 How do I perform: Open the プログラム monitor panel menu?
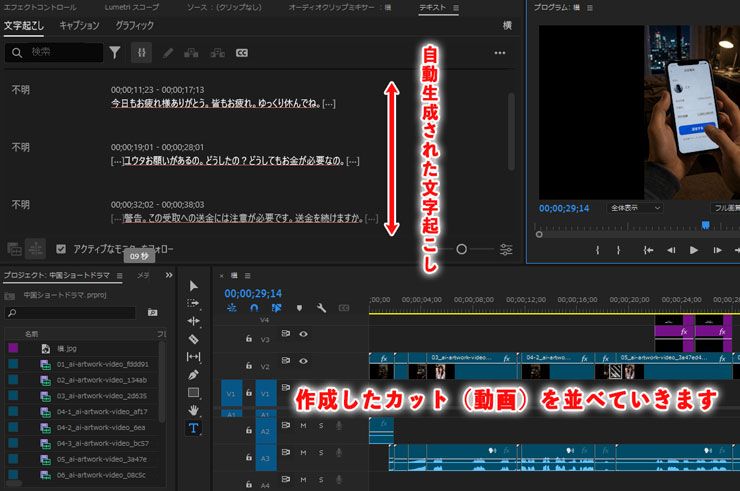pos(590,8)
